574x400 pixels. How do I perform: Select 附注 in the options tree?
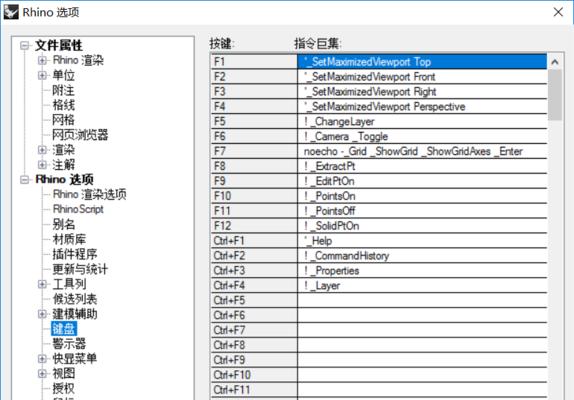tap(63, 90)
